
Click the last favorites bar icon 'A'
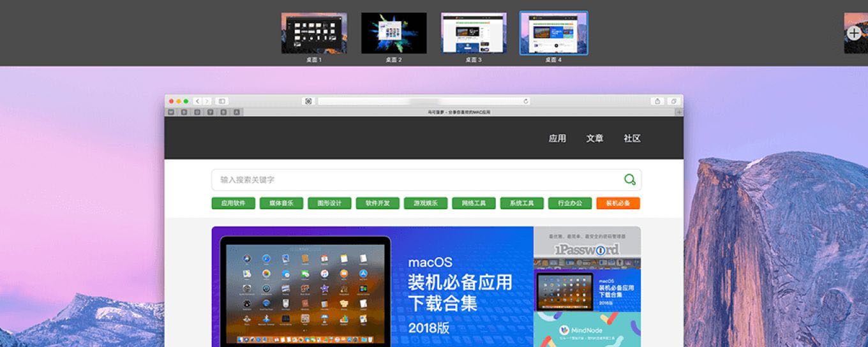point(237,112)
